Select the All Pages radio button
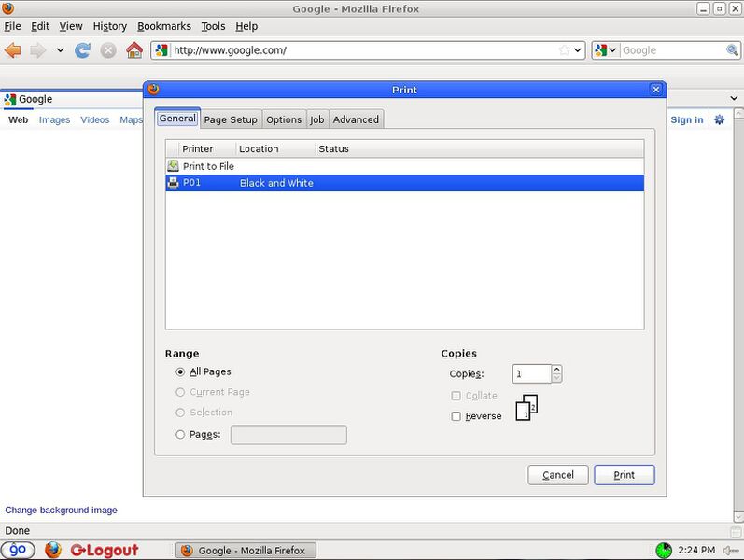The height and width of the screenshot is (560, 744). (180, 372)
